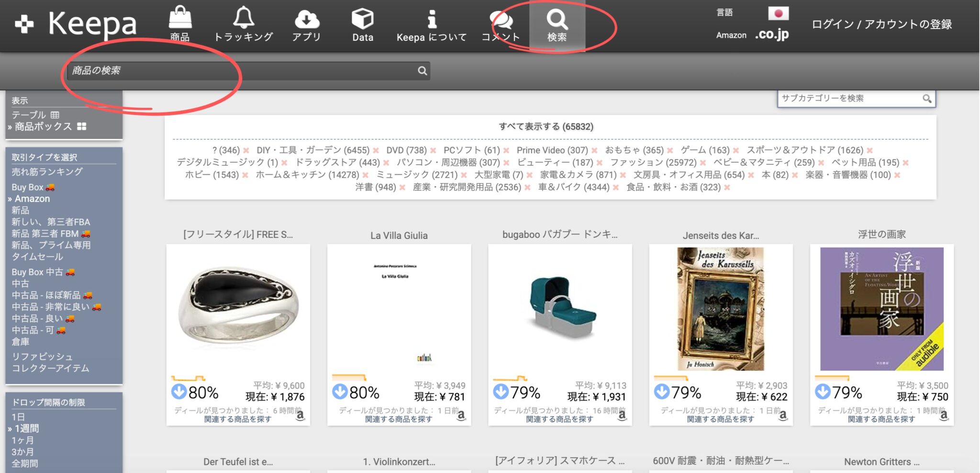Open tracking via the bell icon
This screenshot has height=473, width=980.
(x=244, y=18)
